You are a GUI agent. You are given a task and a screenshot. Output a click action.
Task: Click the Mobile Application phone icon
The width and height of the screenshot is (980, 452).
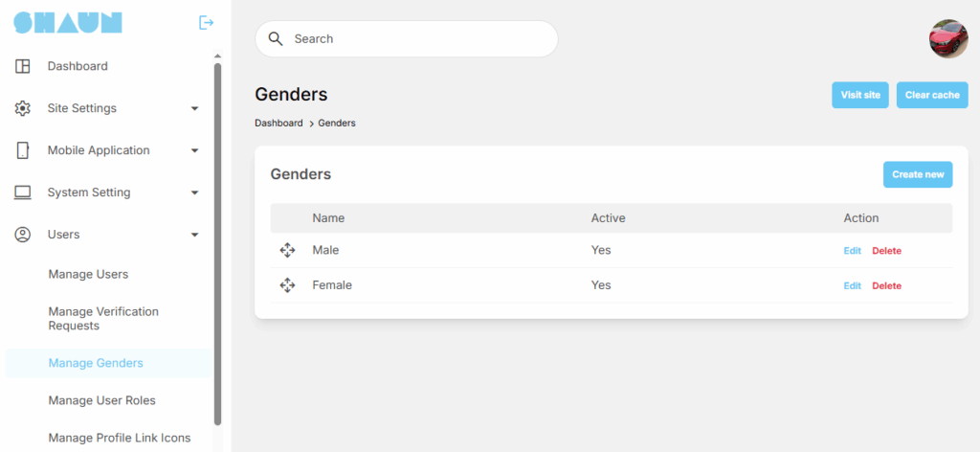coord(23,150)
